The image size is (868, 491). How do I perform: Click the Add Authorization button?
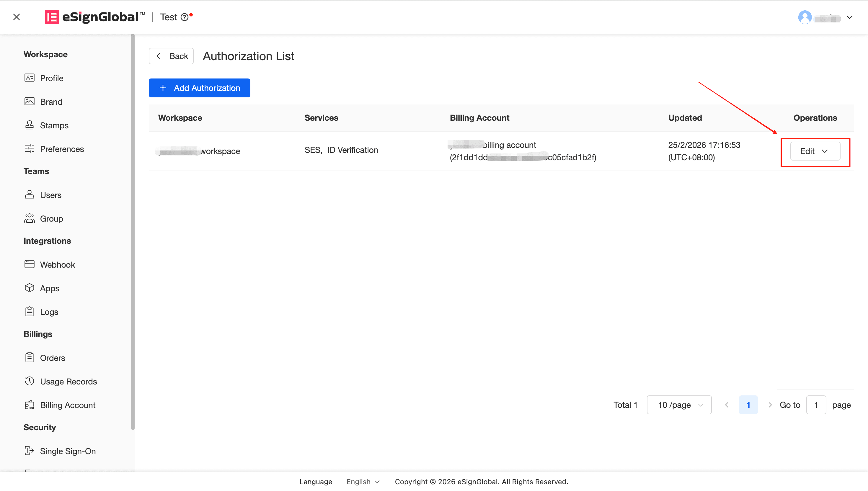point(199,88)
